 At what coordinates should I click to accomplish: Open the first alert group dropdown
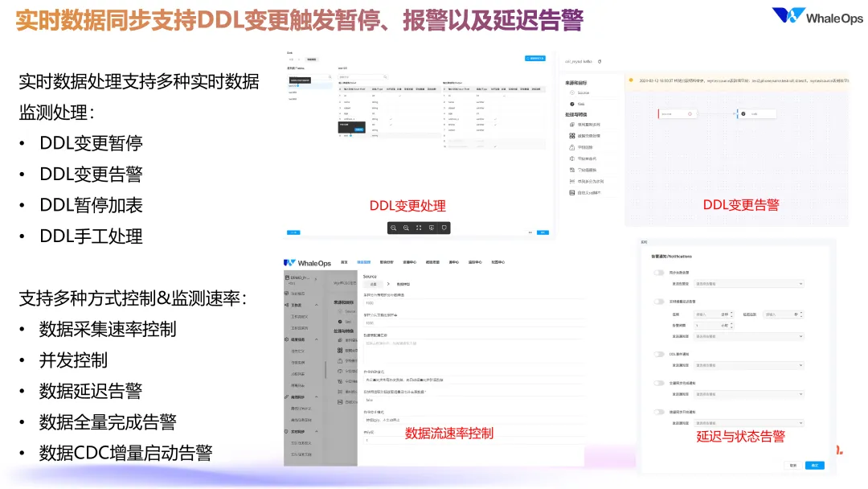[x=748, y=284]
